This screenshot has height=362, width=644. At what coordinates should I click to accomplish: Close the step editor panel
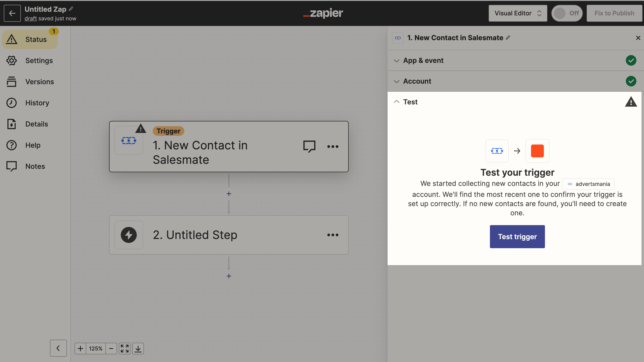click(638, 38)
